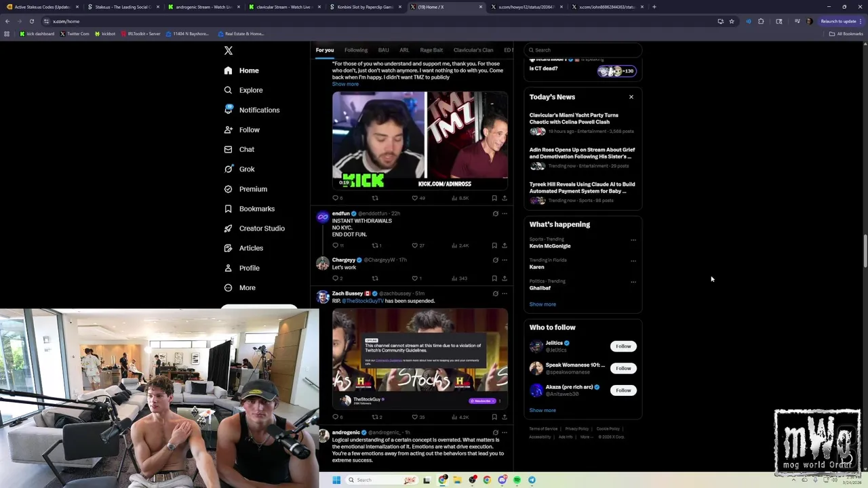
Task: Switch to the For you tab
Action: pyautogui.click(x=325, y=50)
